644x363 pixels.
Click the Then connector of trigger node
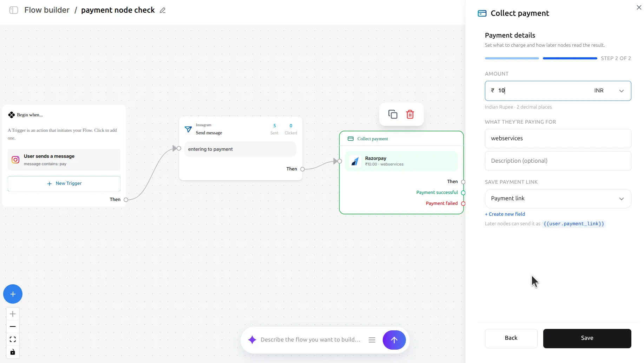click(x=126, y=200)
